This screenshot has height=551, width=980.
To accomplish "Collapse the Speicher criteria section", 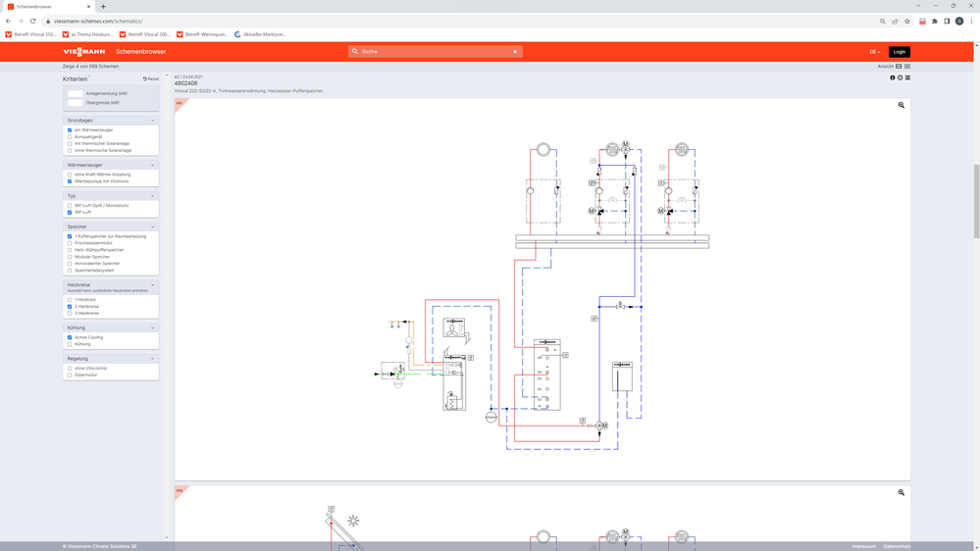I will point(153,226).
